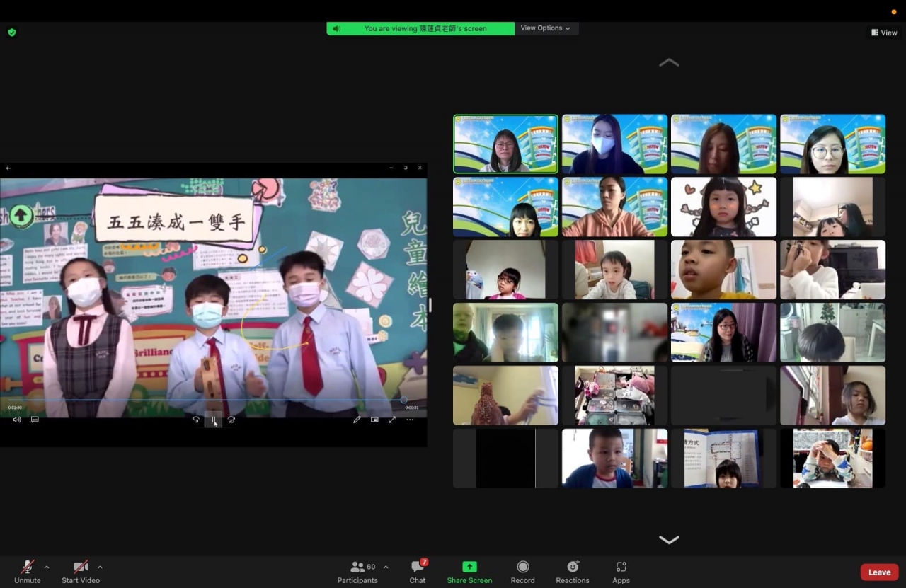Image resolution: width=906 pixels, height=588 pixels.
Task: Open the Apps panel
Action: [621, 567]
